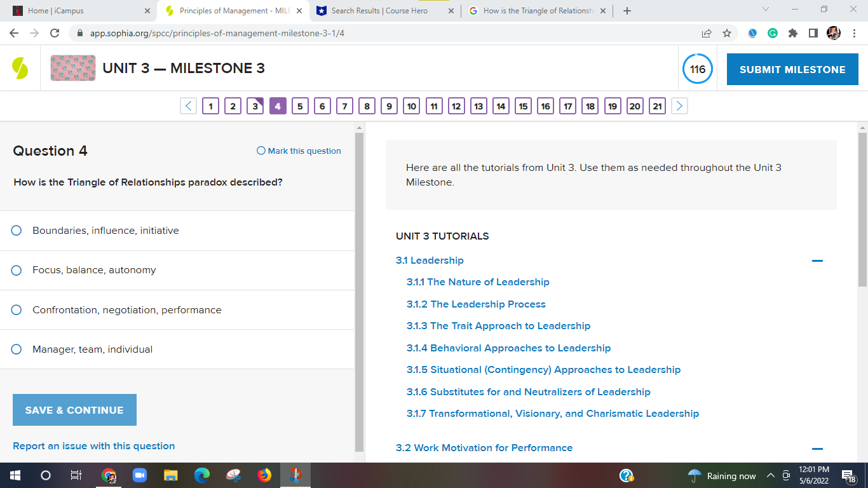Click the 116 circular timer indicator
868x488 pixels.
(x=698, y=69)
